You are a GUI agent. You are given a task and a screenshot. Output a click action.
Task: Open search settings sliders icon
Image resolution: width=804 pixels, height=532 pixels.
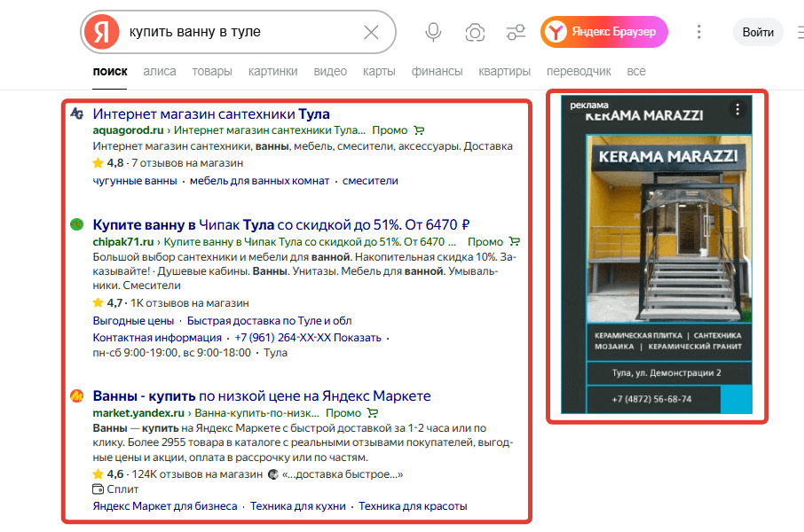[x=516, y=33]
